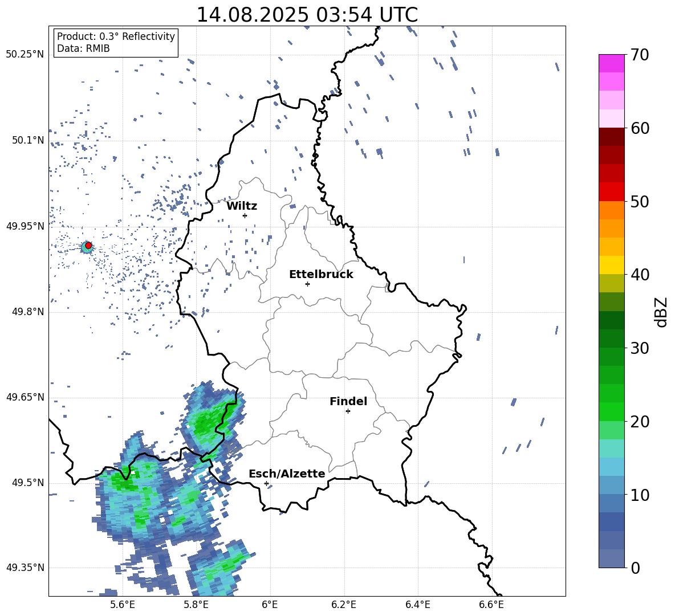Click the magenta color band near 70 dBZ

(x=612, y=63)
